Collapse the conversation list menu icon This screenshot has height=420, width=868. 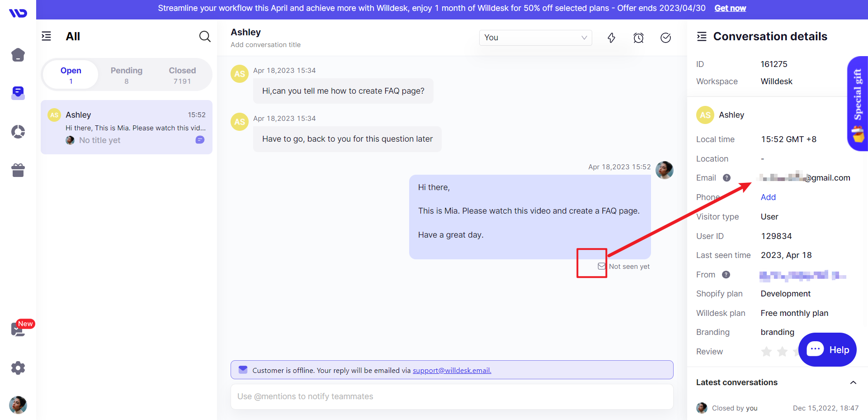[x=47, y=36]
